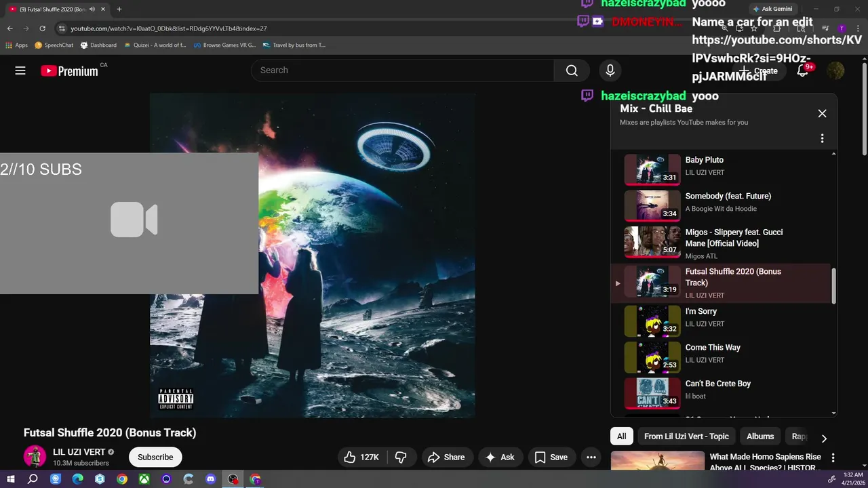This screenshot has width=868, height=488.
Task: Click the Ask button below the video
Action: [499, 457]
